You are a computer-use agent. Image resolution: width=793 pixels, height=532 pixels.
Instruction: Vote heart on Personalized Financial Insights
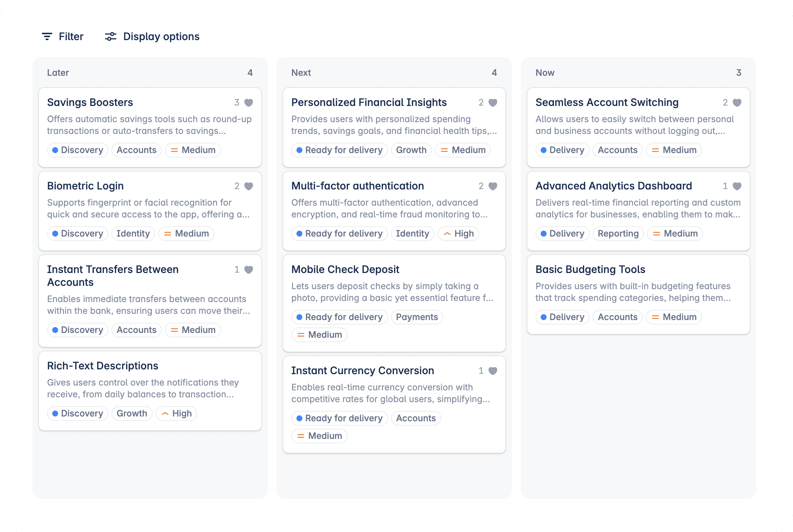[493, 103]
